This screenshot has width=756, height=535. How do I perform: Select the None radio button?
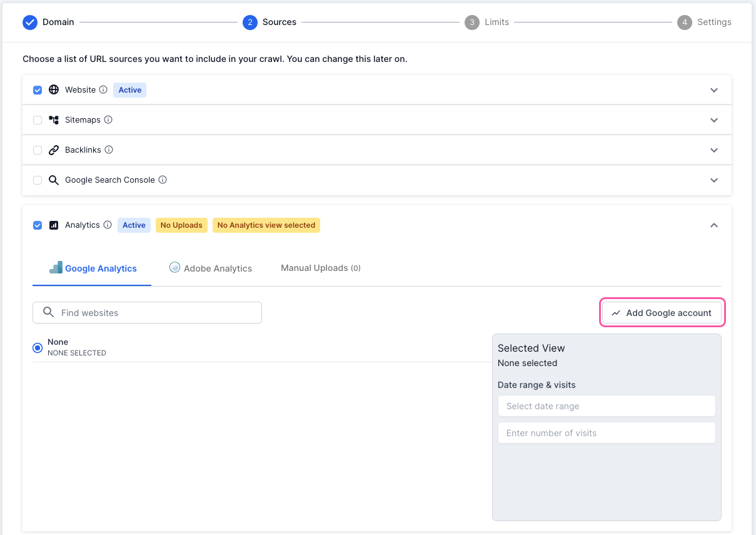38,347
